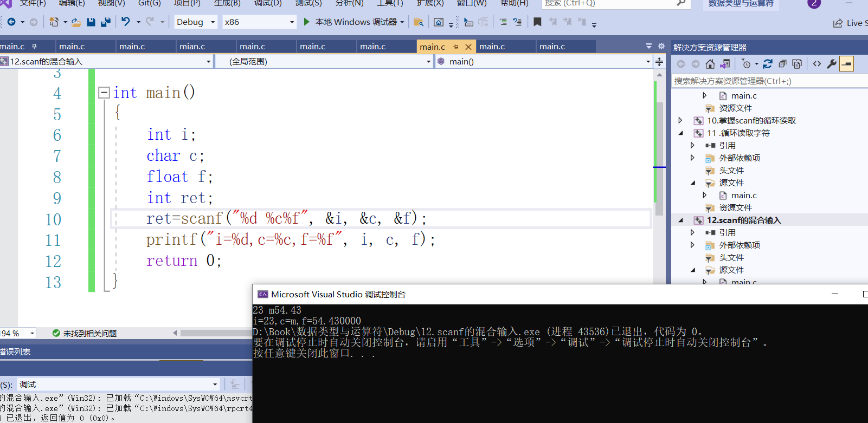868x423 pixels.
Task: Click the new item toolbar icon
Action: point(54,22)
